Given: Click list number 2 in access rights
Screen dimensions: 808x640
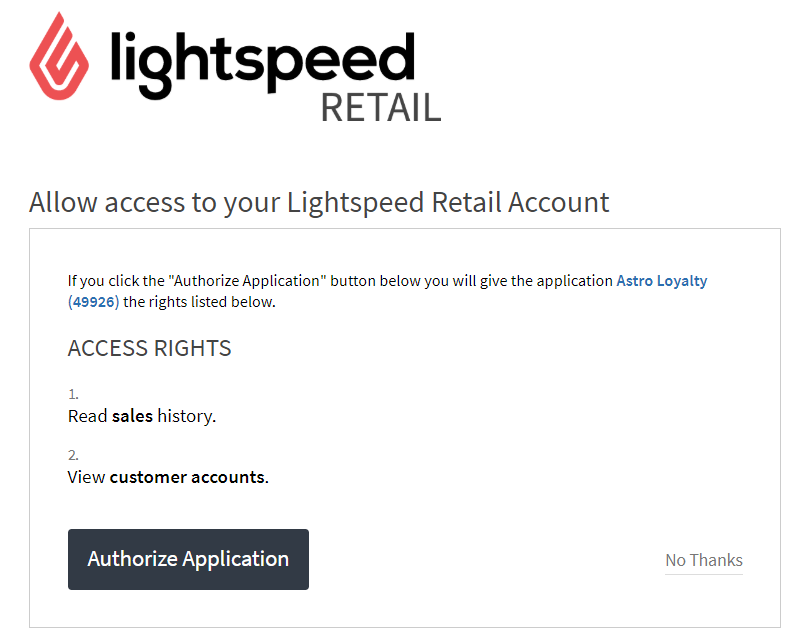Looking at the screenshot, I should pyautogui.click(x=73, y=455).
